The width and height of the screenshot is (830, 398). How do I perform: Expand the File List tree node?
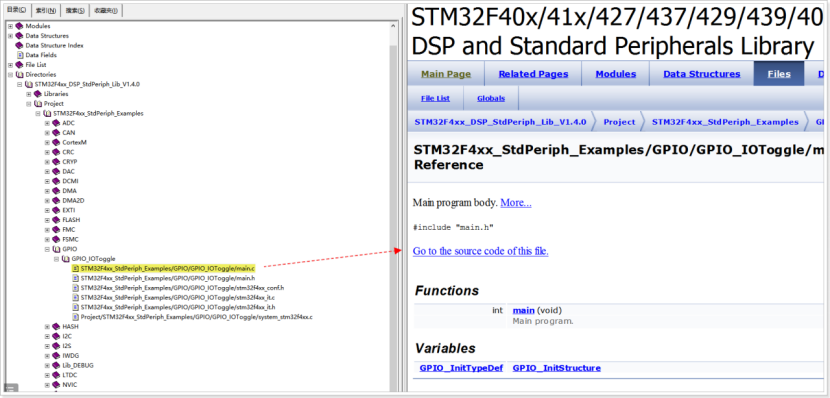[x=10, y=65]
